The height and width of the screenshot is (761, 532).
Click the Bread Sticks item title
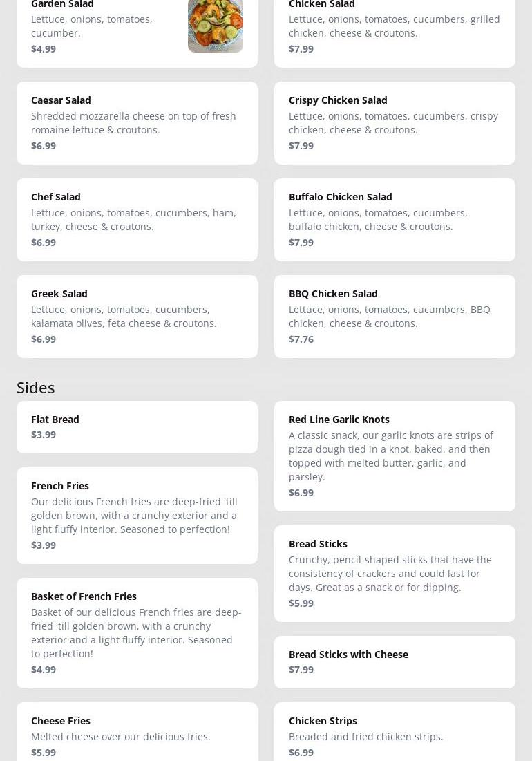318,543
